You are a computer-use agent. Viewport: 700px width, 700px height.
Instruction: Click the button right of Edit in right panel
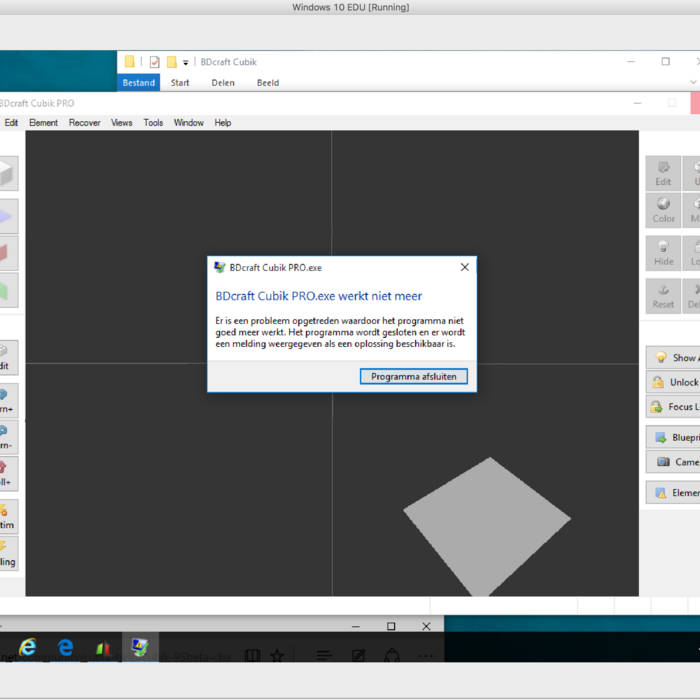692,173
